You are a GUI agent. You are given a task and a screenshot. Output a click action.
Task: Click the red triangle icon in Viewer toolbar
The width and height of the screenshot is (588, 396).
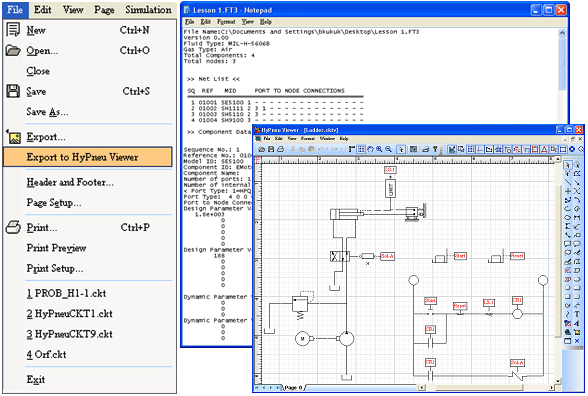click(544, 149)
